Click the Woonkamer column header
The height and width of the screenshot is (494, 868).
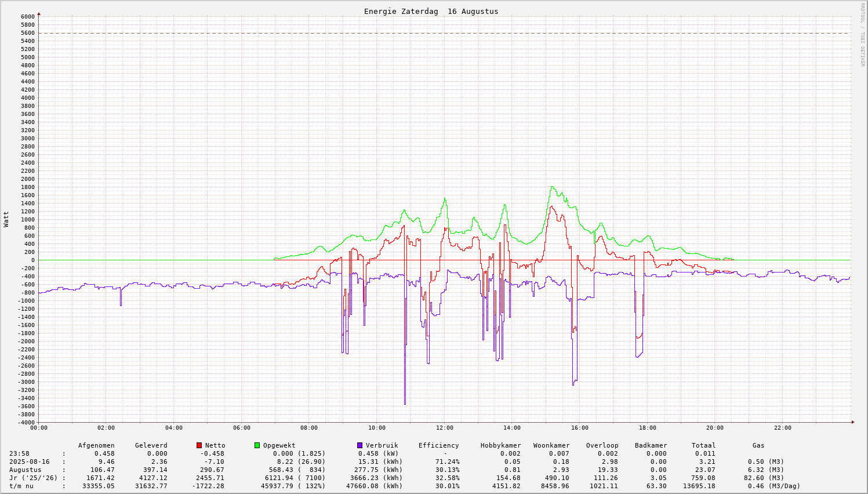[551, 445]
